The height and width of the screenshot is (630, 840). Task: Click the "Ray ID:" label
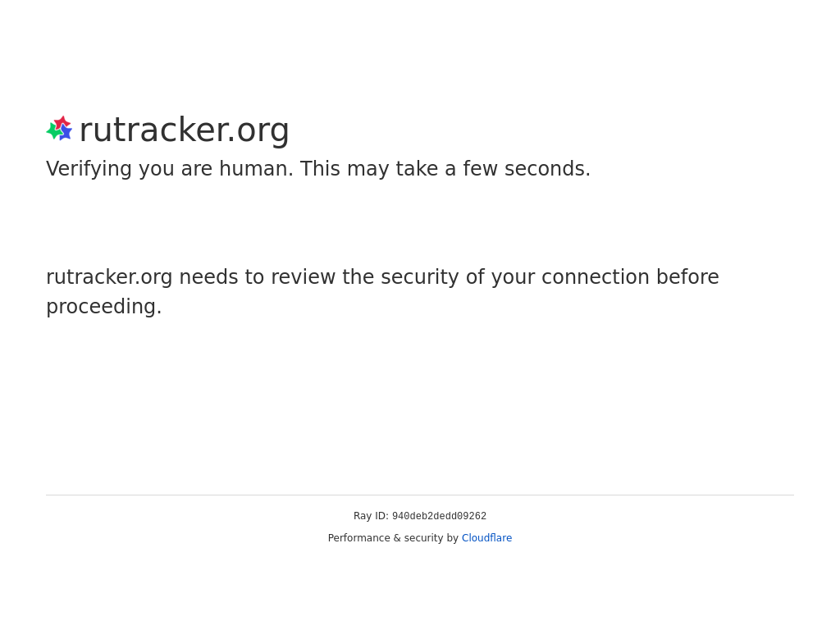pos(371,516)
